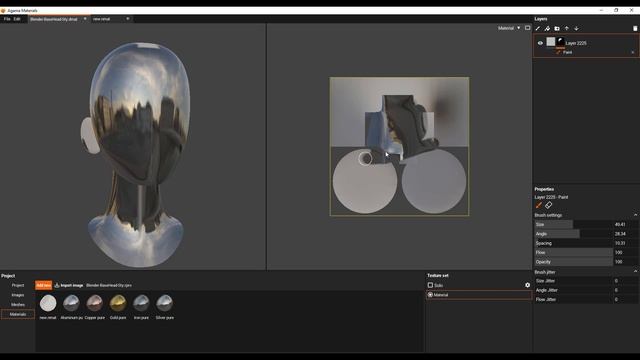Adjust the Opacity slider
640x360 pixels.
point(573,262)
